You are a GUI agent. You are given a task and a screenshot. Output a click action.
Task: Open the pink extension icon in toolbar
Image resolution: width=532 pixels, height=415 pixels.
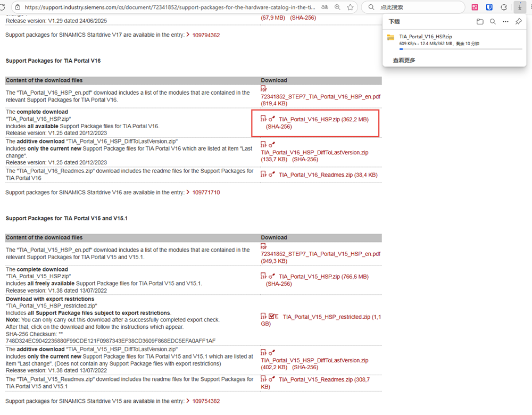pos(475,7)
